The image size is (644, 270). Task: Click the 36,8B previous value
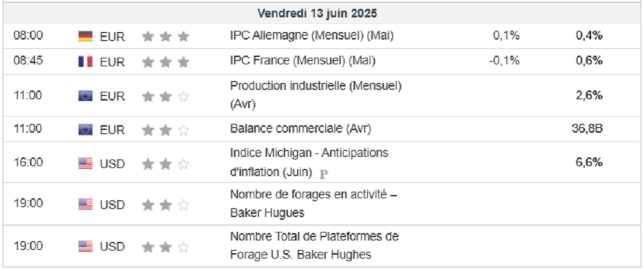point(587,129)
